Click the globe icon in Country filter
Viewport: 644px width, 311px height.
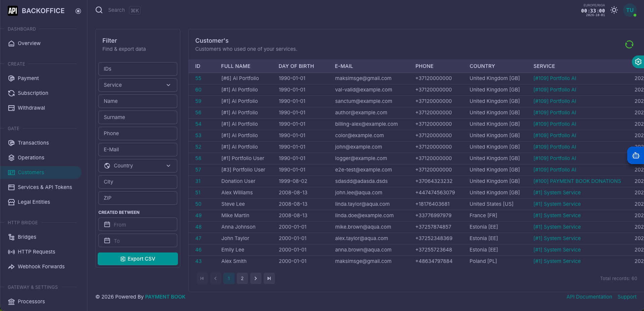coord(107,166)
